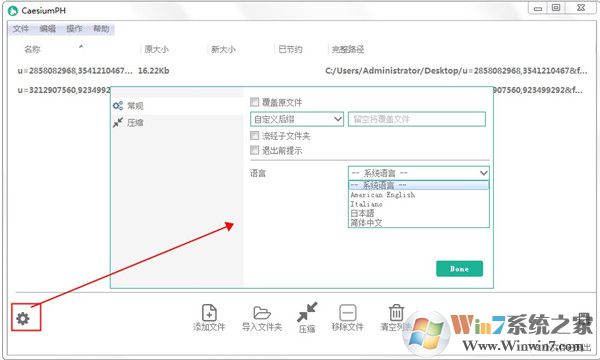Screen dimensions: 600x360
Task: Click the Remove File (移除文件) icon
Action: (348, 313)
